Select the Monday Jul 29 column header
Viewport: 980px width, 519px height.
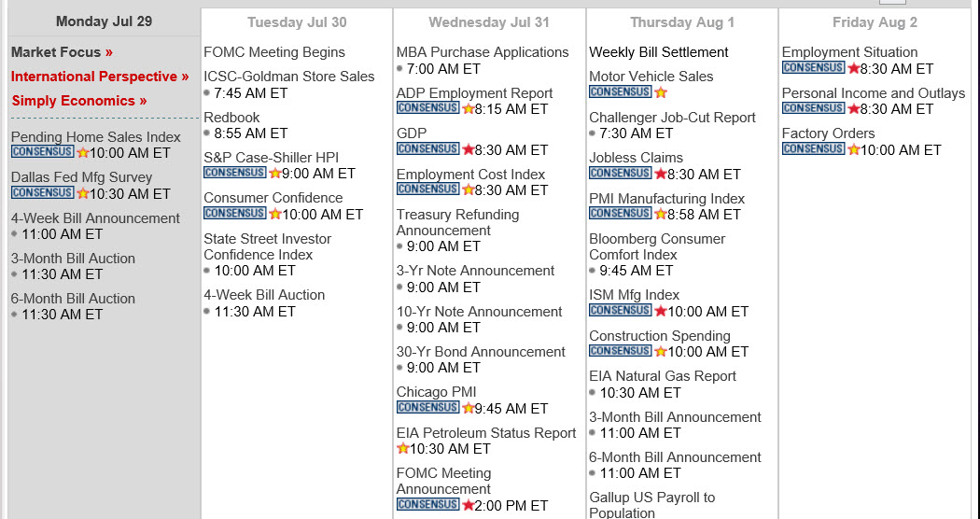click(104, 21)
